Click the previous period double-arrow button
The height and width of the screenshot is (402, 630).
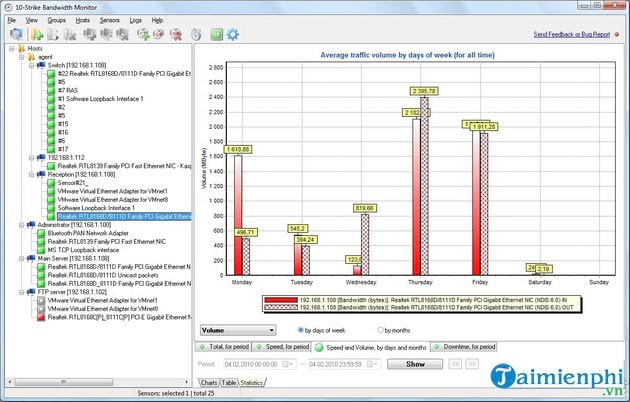[455, 364]
